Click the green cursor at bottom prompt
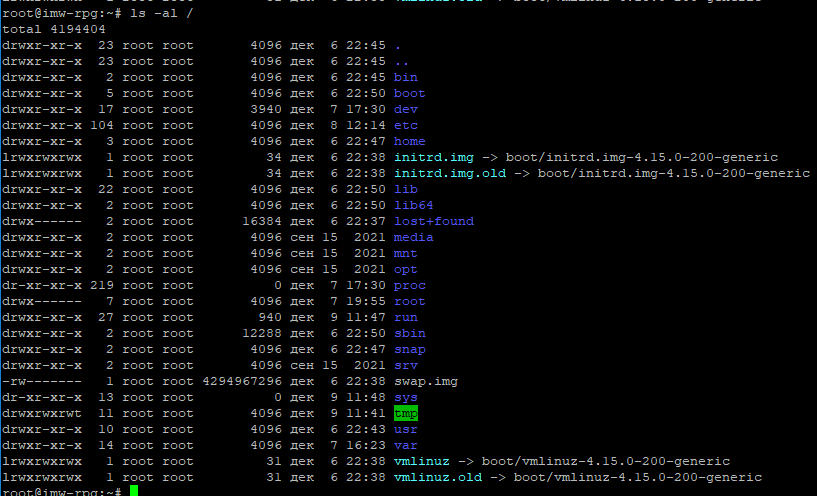 [134, 492]
